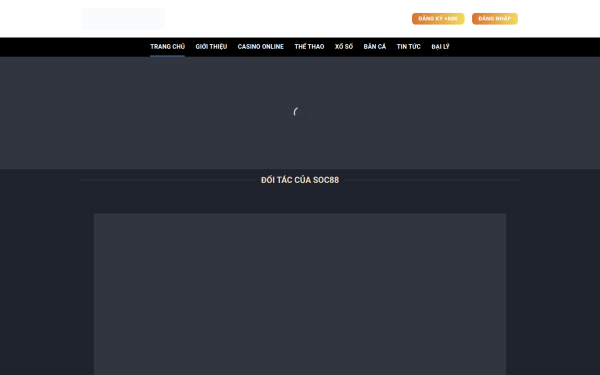The width and height of the screenshot is (600, 375).
Task: Open TIN TỨC news section
Action: click(x=408, y=47)
